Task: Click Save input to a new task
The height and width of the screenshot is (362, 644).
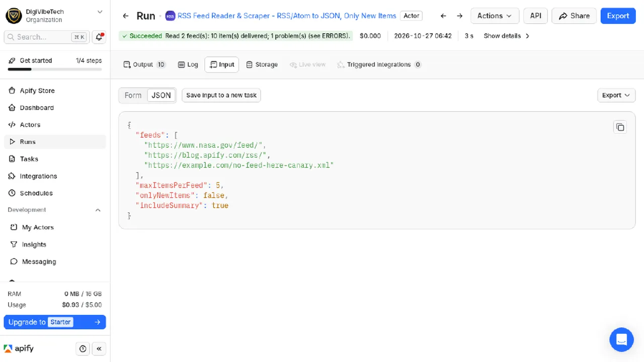Action: [221, 95]
